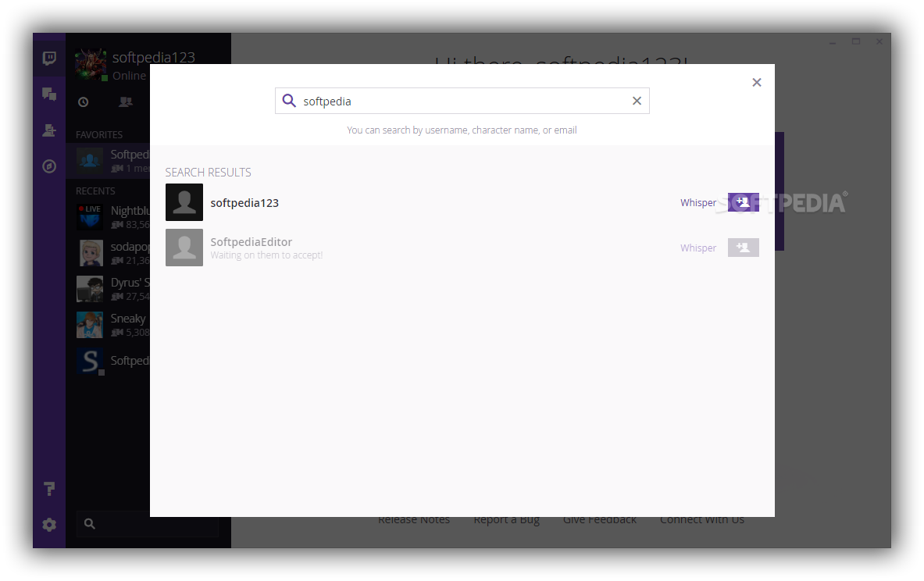Click the pending friend icon for SoftpediaEditor
Viewport: 924px width, 581px height.
tap(743, 248)
